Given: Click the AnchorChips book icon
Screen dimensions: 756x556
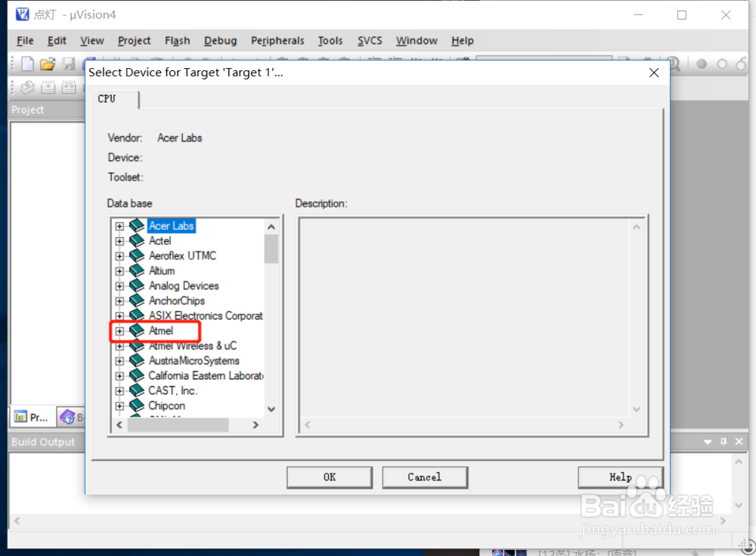Looking at the screenshot, I should click(x=137, y=300).
